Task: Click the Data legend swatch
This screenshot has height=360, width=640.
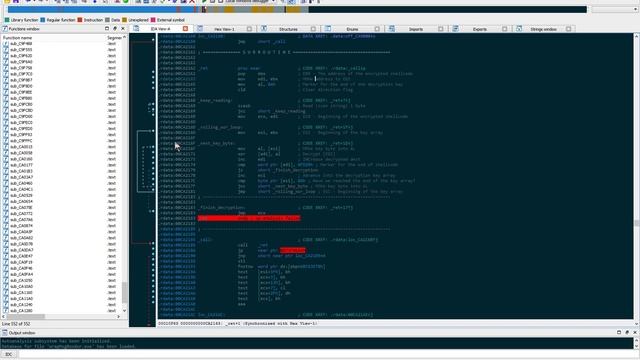Action: (x=107, y=20)
